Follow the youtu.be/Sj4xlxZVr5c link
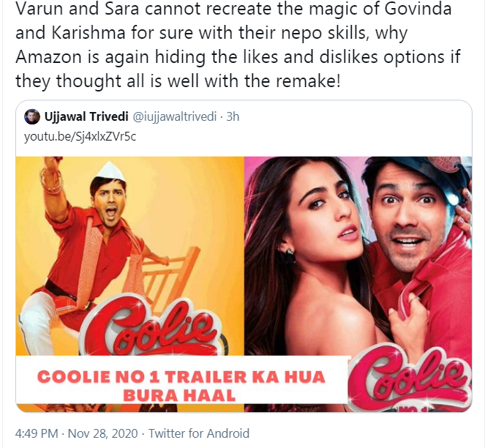This screenshot has width=493, height=448. (80, 137)
